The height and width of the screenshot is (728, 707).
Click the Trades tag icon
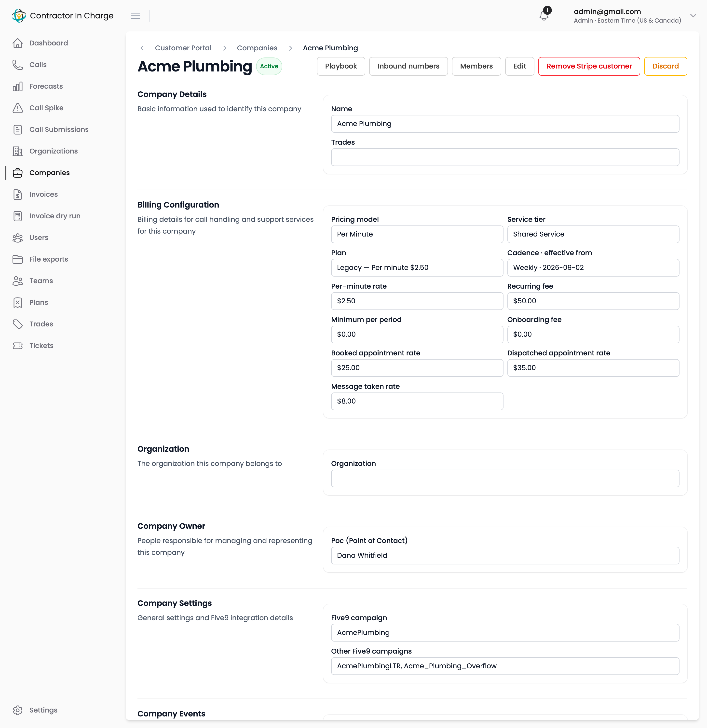[x=17, y=324]
